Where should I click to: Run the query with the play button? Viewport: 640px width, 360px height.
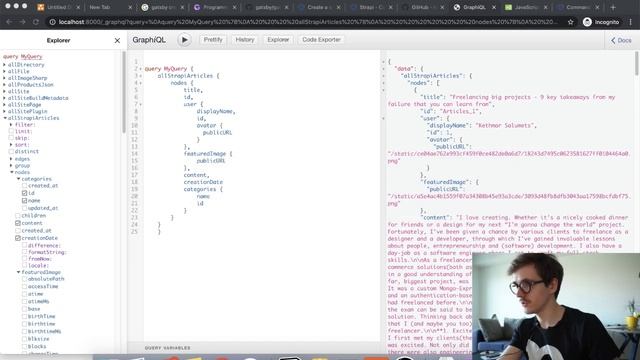point(184,40)
